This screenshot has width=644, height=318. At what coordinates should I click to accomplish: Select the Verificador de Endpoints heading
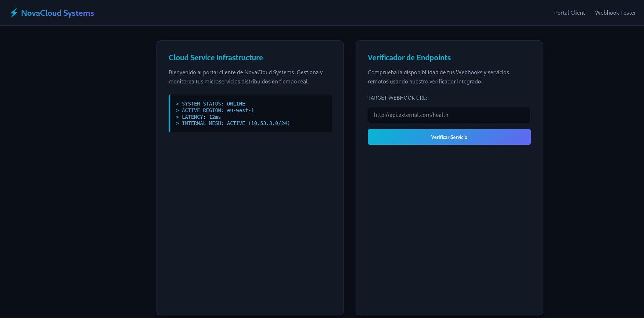(409, 58)
